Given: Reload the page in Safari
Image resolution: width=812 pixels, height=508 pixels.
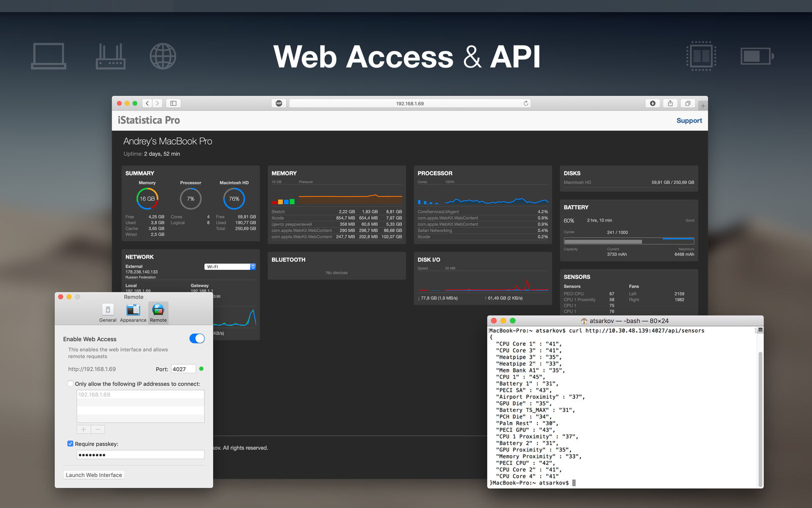Looking at the screenshot, I should tap(526, 103).
